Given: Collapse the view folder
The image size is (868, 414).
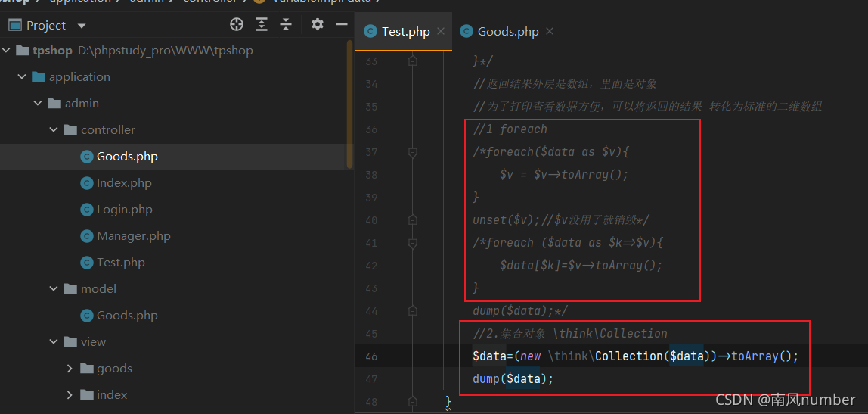Looking at the screenshot, I should pyautogui.click(x=54, y=342).
